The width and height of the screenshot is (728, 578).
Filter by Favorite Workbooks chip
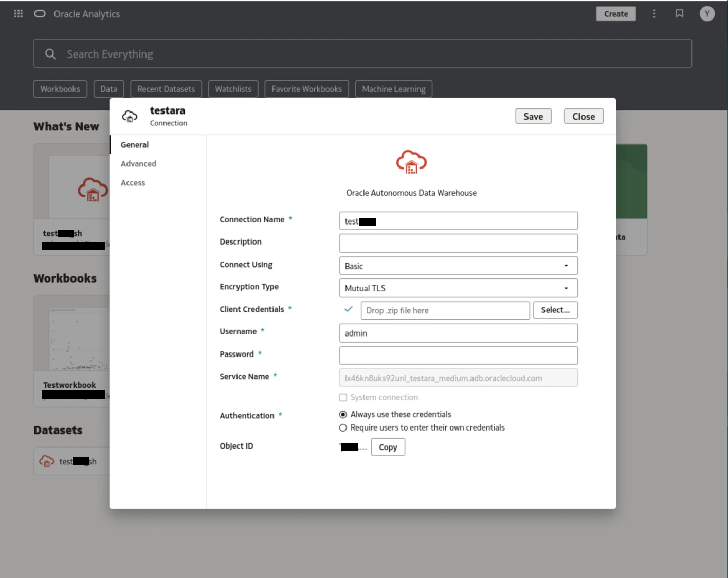pyautogui.click(x=306, y=89)
